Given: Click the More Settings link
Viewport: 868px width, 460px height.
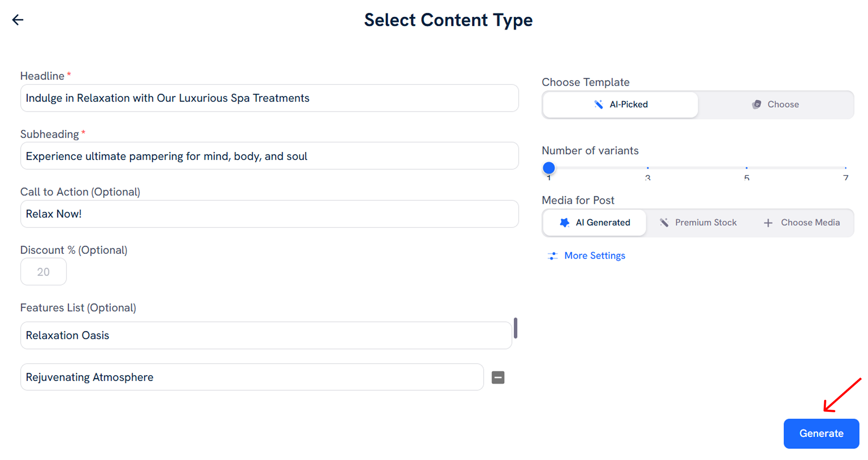Looking at the screenshot, I should click(595, 255).
